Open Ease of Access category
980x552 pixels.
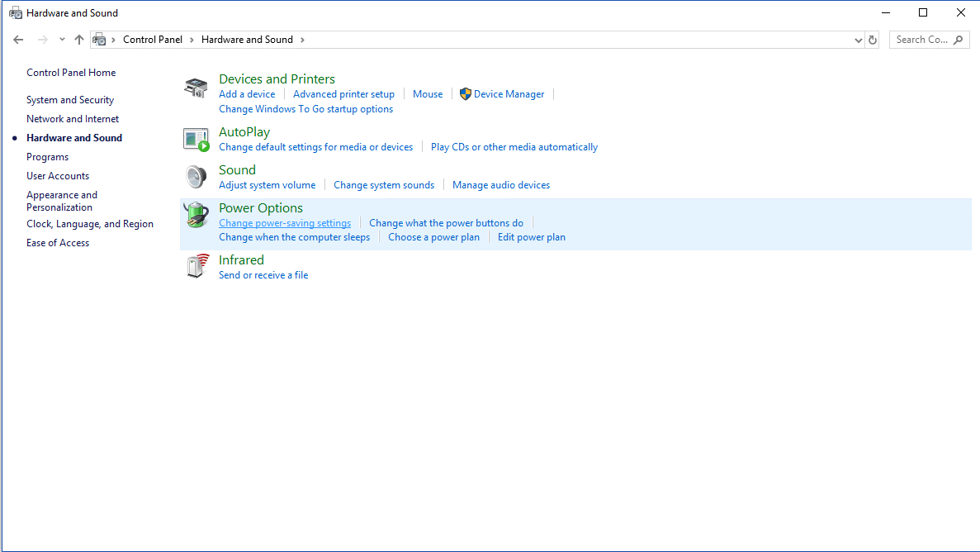pos(58,243)
